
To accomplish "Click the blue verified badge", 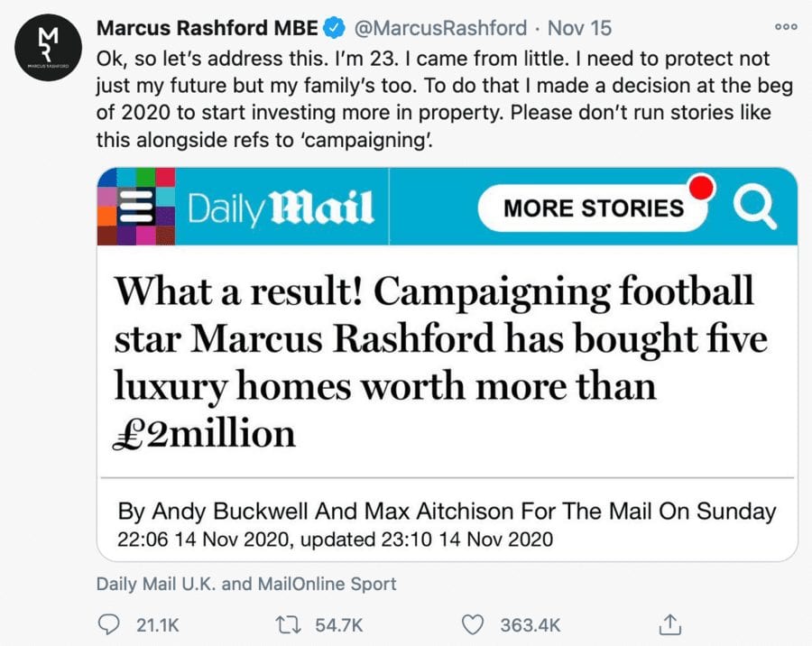I will tap(333, 28).
